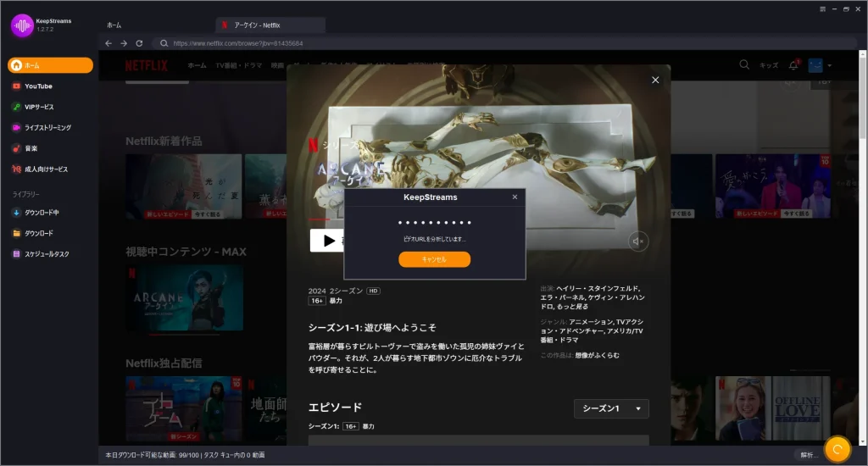Image resolution: width=868 pixels, height=466 pixels.
Task: Click the Netflix URL address field
Action: point(504,43)
